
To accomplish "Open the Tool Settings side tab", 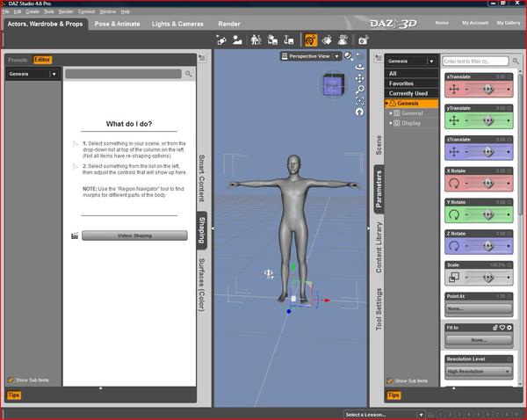I will 379,309.
